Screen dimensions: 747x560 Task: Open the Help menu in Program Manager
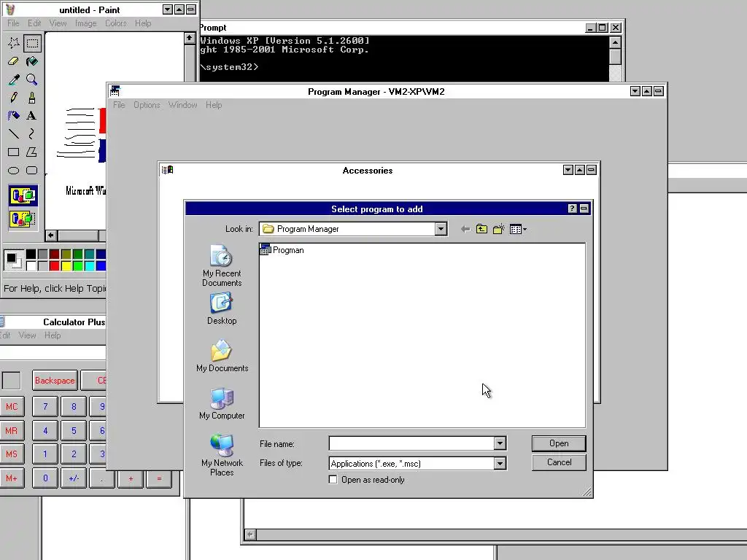pos(214,105)
